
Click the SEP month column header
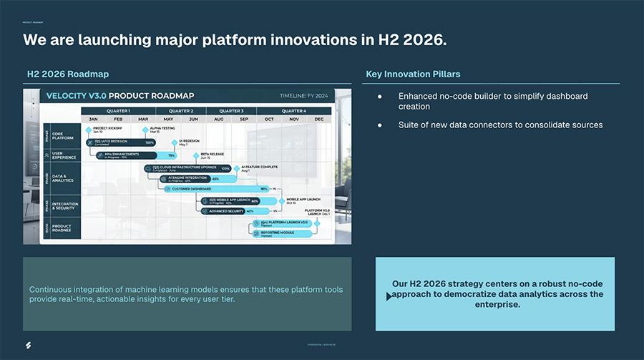[244, 120]
